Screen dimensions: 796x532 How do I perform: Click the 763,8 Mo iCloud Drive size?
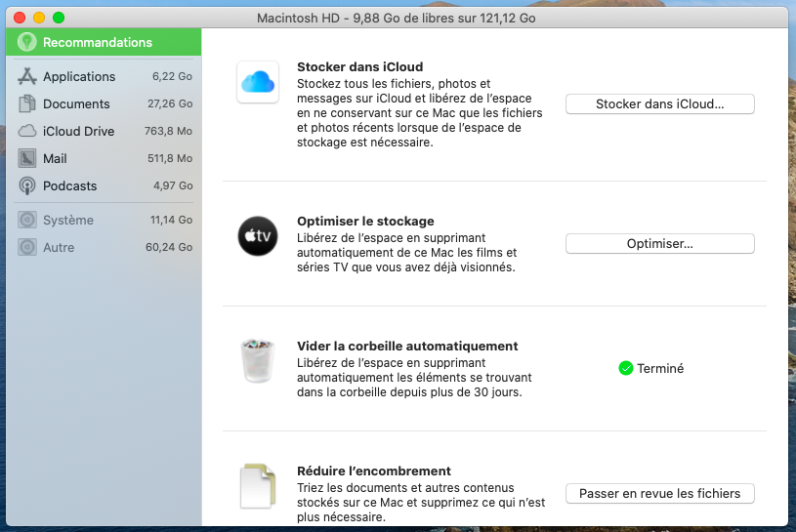(x=169, y=132)
